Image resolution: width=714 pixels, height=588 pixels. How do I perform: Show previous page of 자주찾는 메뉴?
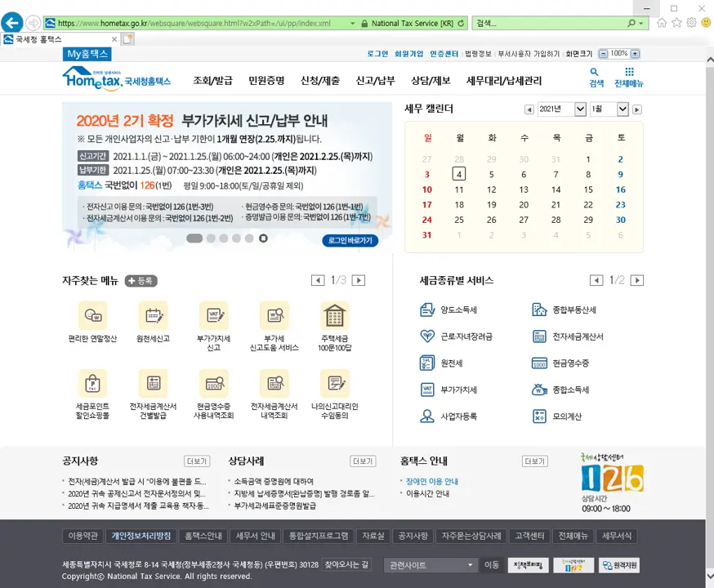318,280
